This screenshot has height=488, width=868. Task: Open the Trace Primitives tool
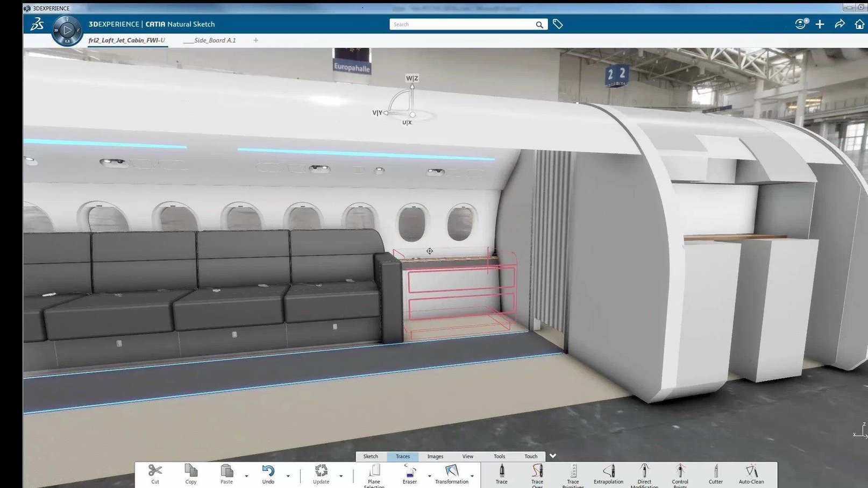[572, 475]
